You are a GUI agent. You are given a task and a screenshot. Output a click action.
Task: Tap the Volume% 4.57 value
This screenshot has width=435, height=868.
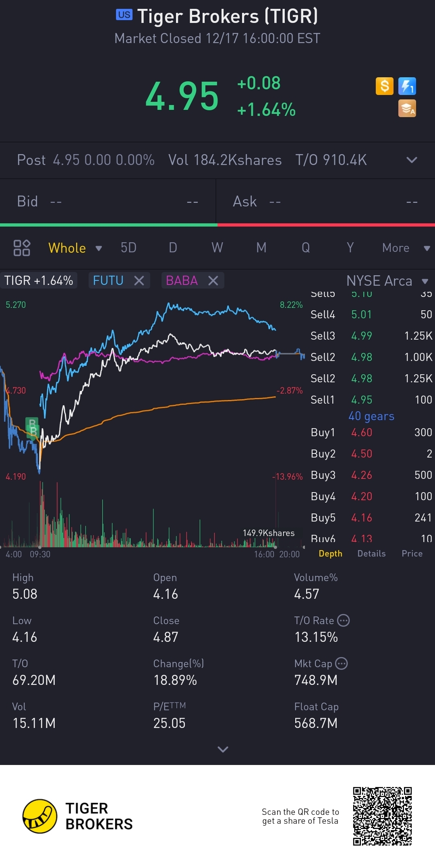(x=307, y=594)
